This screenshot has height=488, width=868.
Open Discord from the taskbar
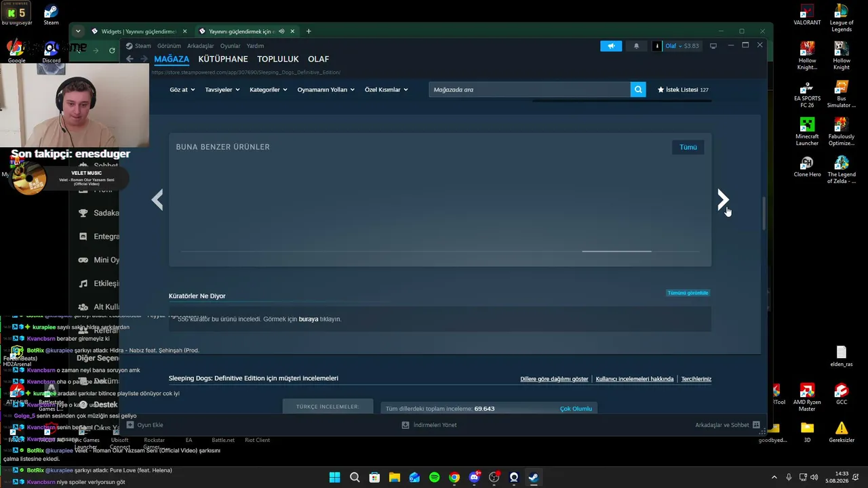click(x=475, y=477)
